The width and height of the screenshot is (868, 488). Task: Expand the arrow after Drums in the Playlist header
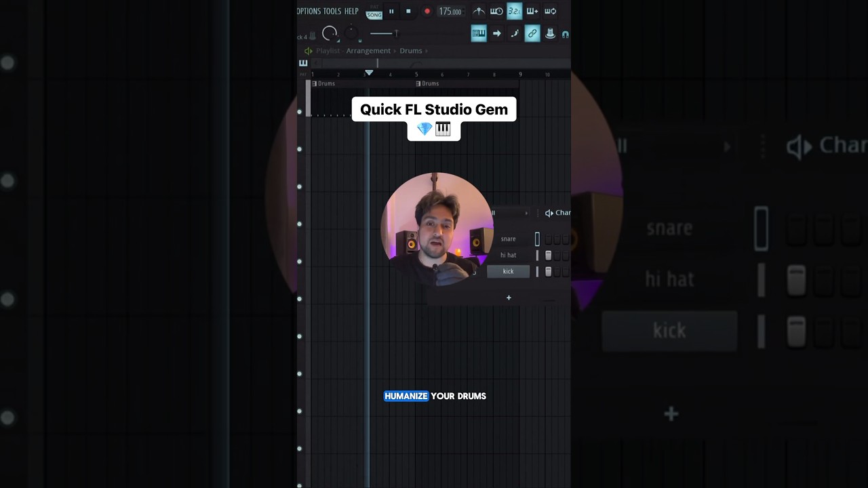tap(427, 51)
